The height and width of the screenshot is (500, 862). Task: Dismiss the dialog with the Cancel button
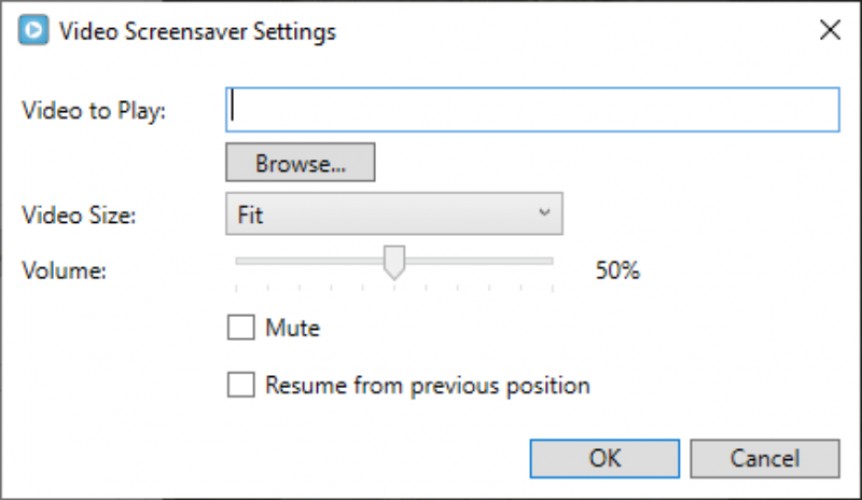coord(765,458)
